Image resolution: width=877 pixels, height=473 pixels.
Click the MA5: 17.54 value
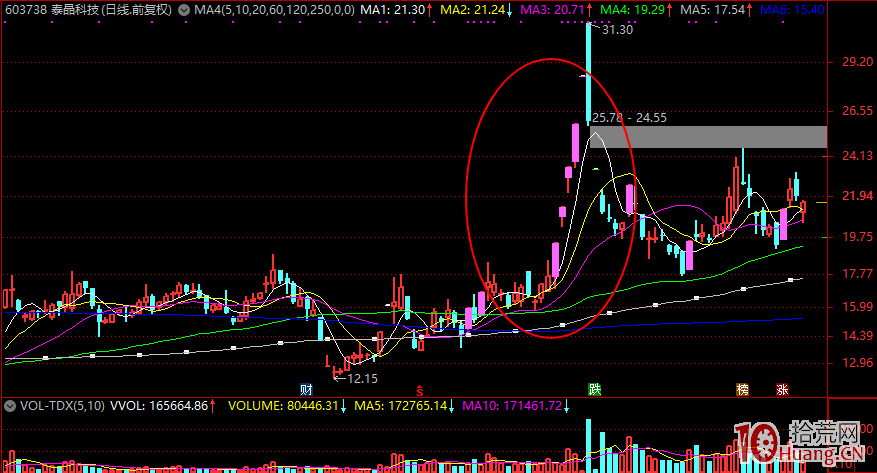point(713,10)
